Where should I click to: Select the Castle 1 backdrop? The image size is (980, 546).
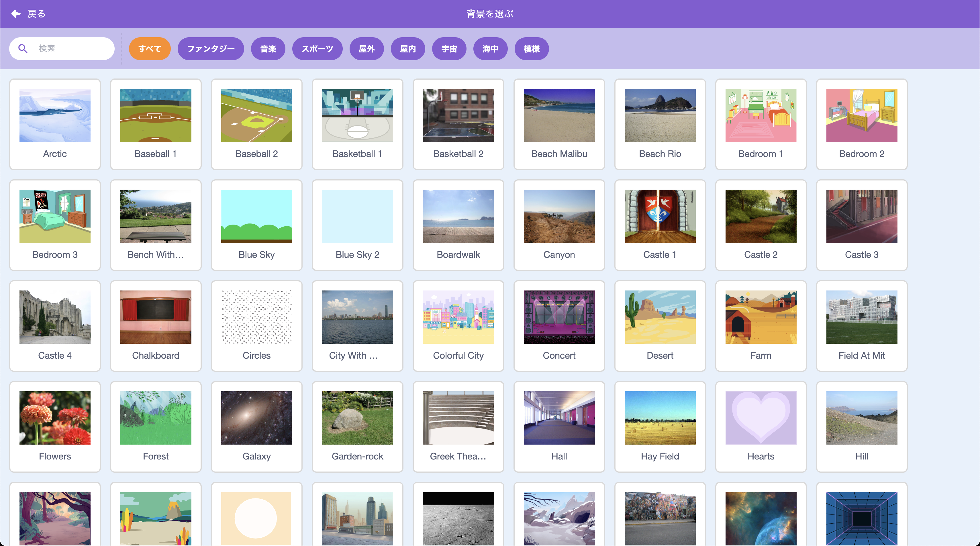[660, 216]
